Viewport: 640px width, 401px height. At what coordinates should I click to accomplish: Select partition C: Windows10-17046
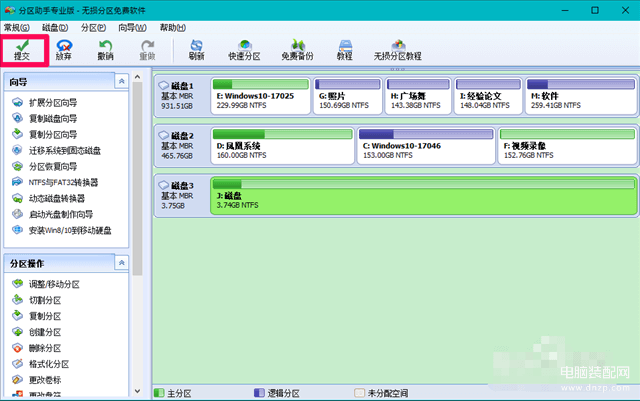[426, 146]
